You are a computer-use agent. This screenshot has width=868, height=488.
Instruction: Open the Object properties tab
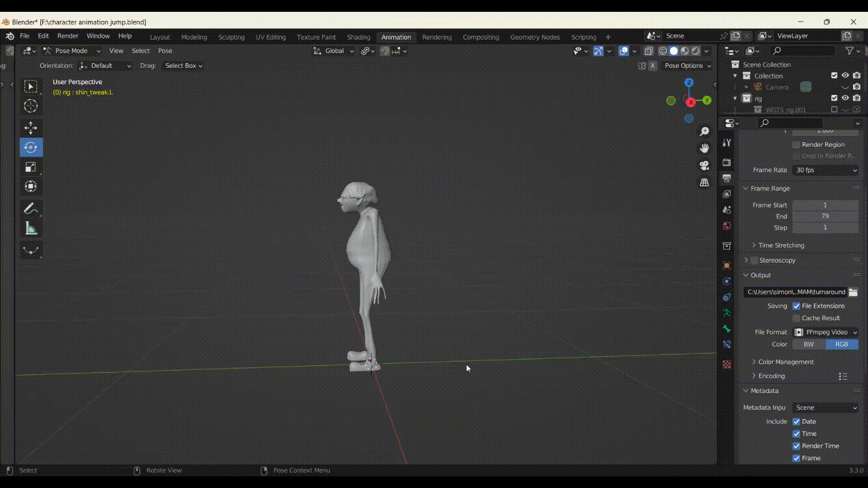point(727,265)
